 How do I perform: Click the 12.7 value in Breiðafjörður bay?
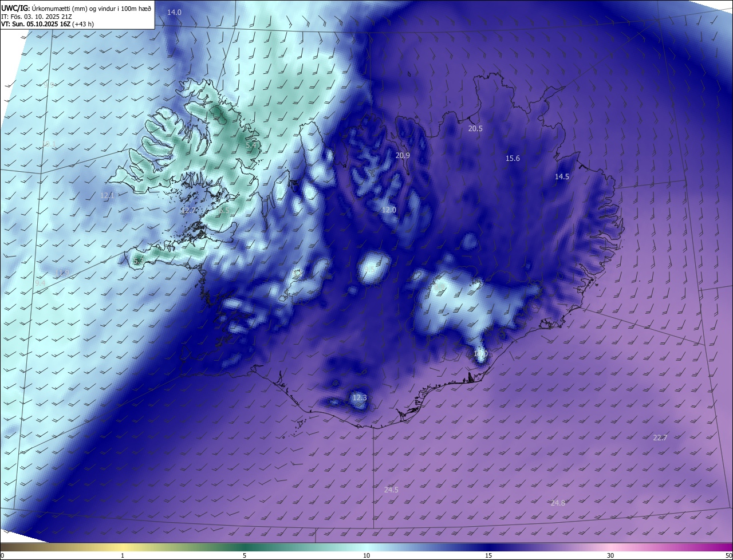pos(188,211)
